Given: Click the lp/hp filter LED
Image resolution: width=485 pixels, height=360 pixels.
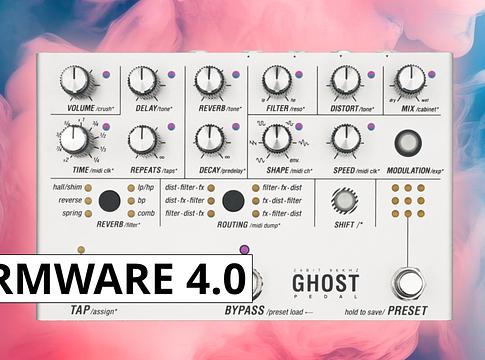Looking at the screenshot, I should click(x=131, y=188).
